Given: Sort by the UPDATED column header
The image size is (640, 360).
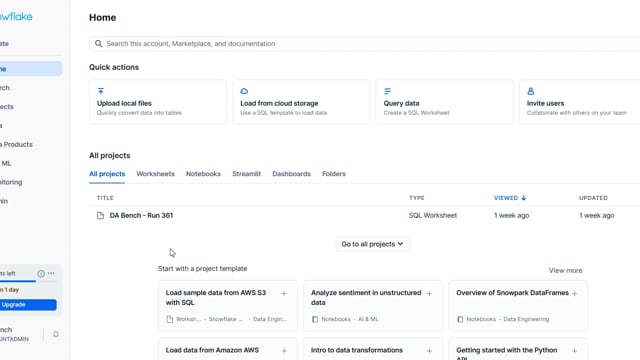Looking at the screenshot, I should (x=593, y=198).
